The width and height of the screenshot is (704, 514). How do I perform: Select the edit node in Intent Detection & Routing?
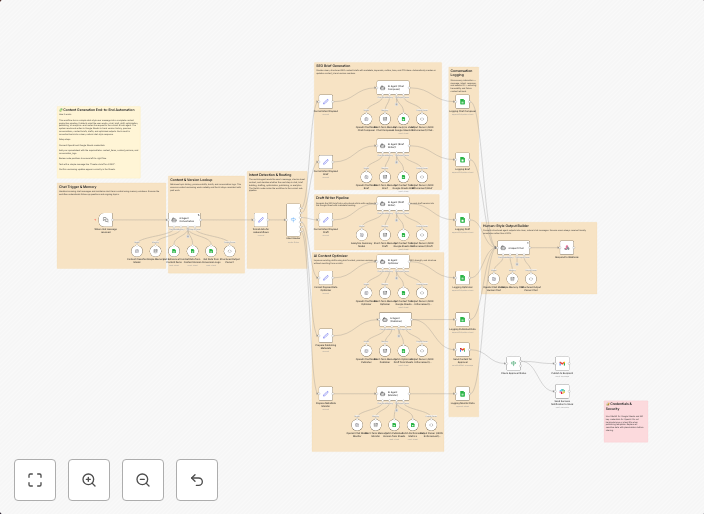point(261,219)
